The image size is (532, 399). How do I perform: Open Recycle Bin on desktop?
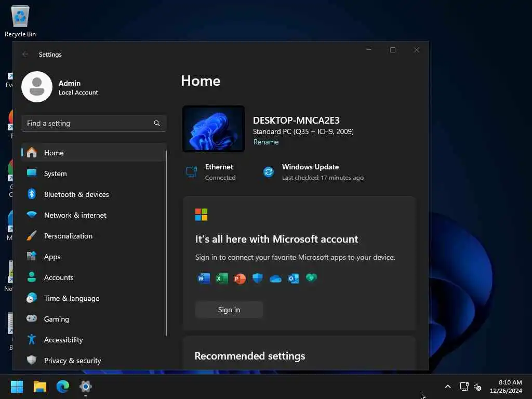tap(20, 21)
